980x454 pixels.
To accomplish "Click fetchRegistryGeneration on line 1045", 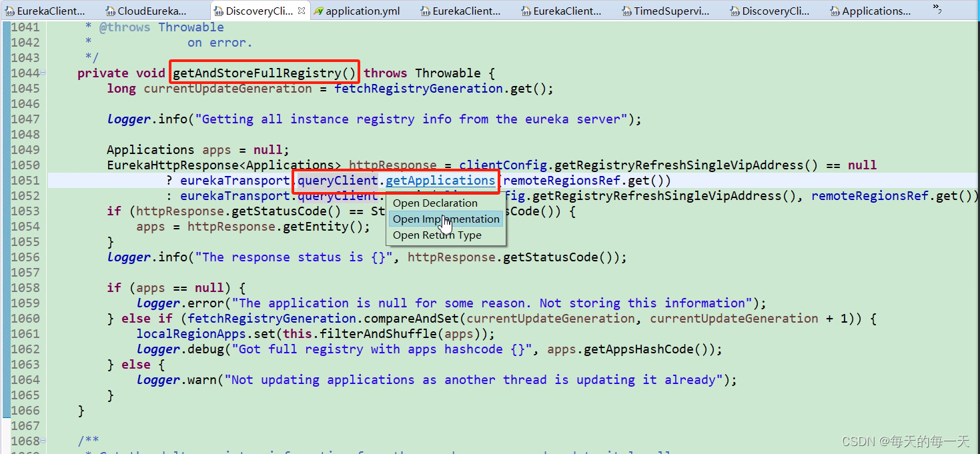I will point(418,88).
